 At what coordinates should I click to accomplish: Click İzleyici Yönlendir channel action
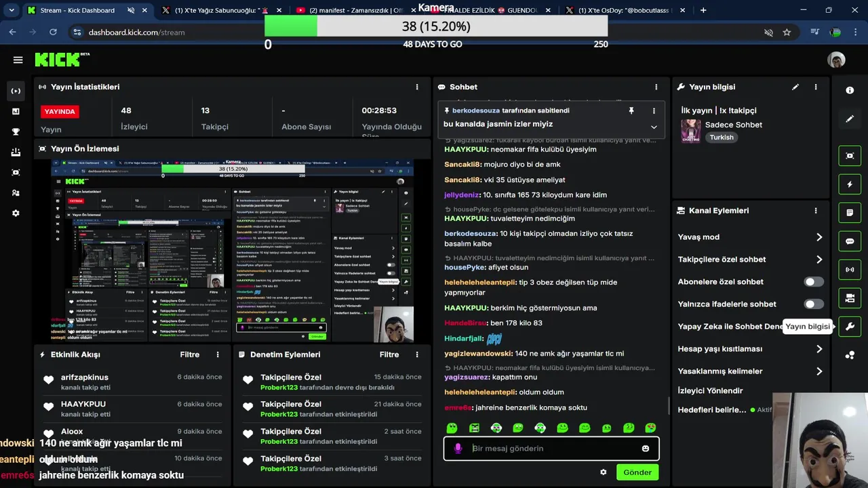coord(710,390)
